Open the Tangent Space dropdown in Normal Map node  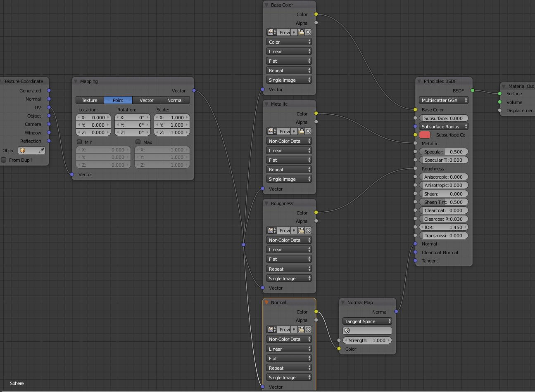point(367,321)
